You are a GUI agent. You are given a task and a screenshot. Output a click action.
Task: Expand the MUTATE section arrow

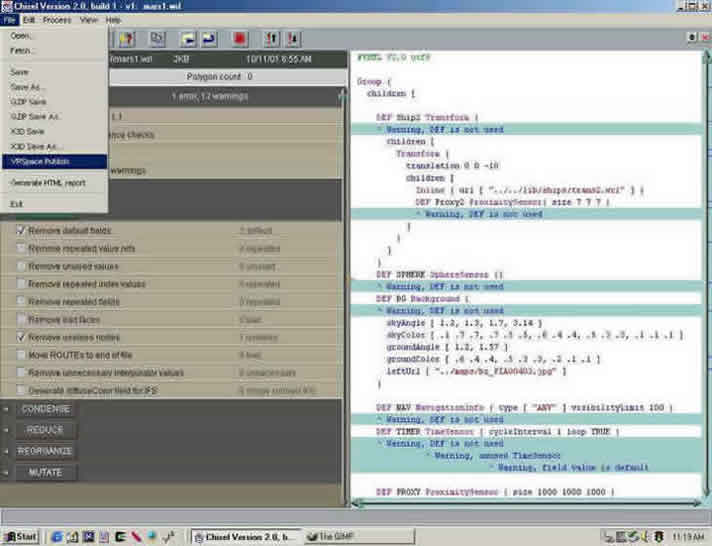click(7, 472)
